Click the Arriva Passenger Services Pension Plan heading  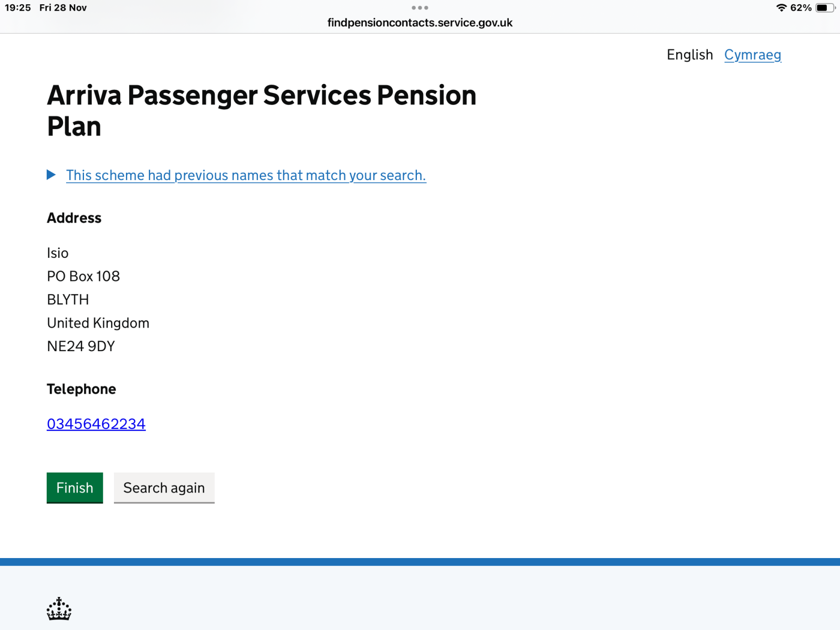click(x=261, y=111)
